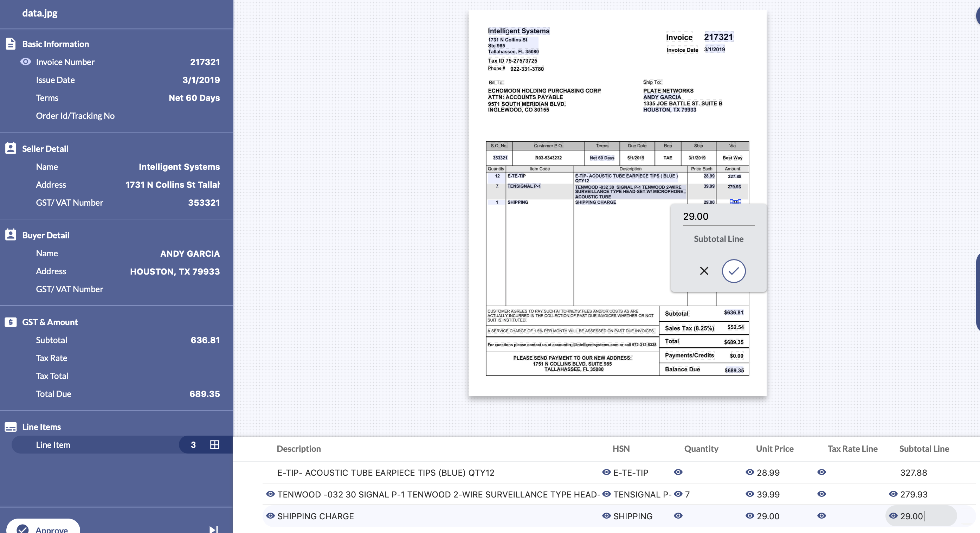
Task: Click the HSN column header
Action: point(621,449)
